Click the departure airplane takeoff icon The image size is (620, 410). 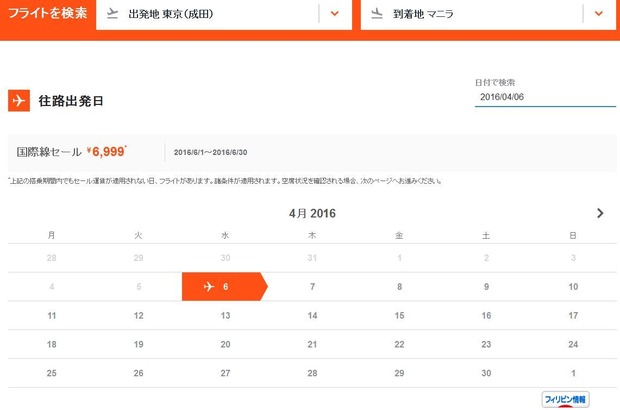(113, 14)
